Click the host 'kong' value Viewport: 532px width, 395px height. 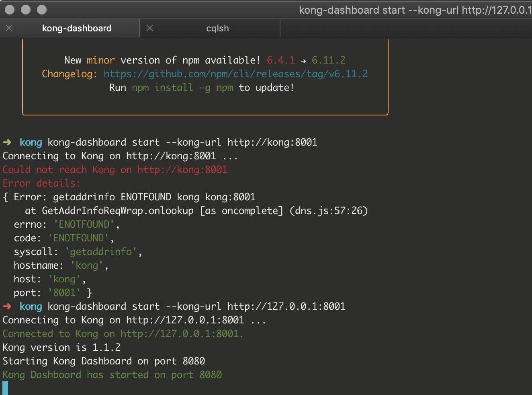click(64, 279)
